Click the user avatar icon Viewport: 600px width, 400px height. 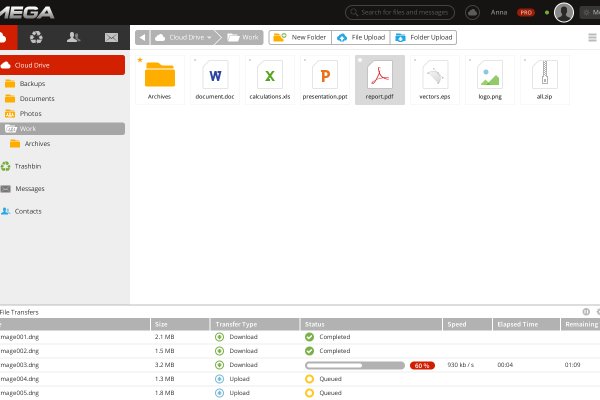pos(564,12)
